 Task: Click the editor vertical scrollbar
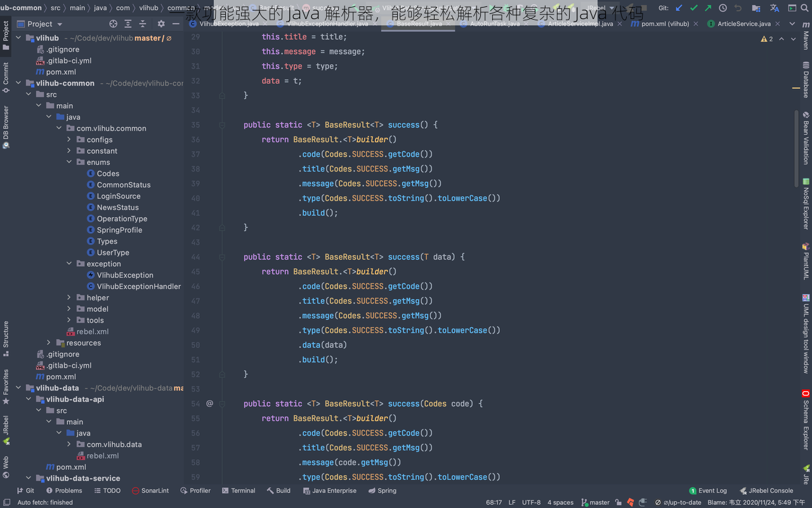coord(797,148)
